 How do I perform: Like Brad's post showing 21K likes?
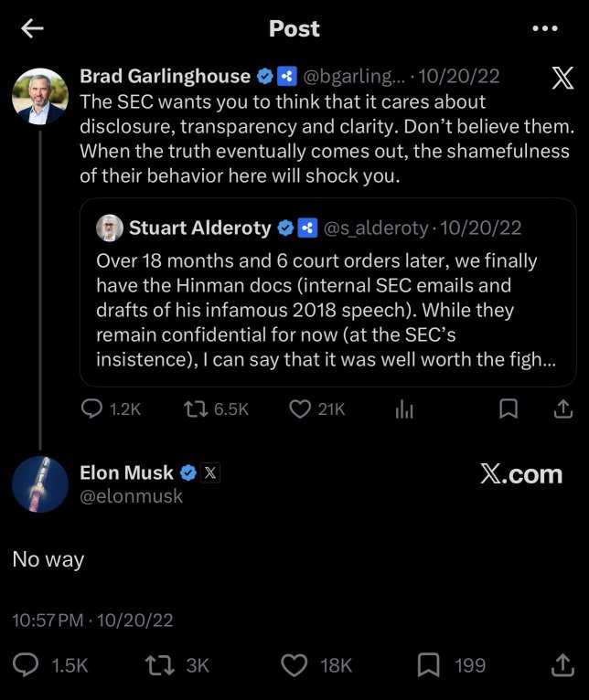(x=317, y=408)
